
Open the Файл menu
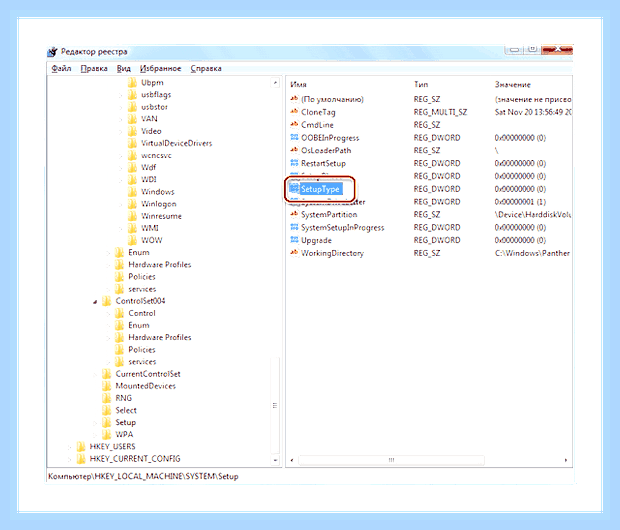tap(61, 68)
